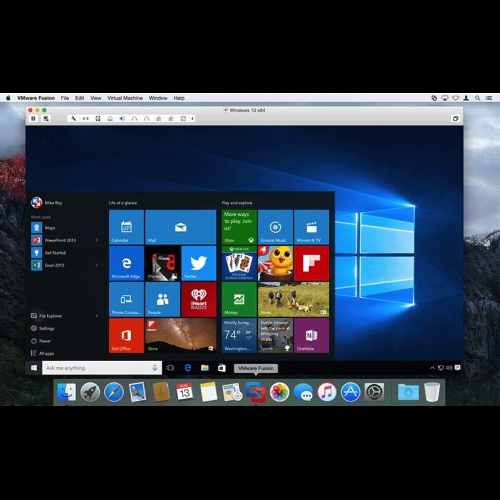Open Store from the Windows taskbar

point(222,368)
